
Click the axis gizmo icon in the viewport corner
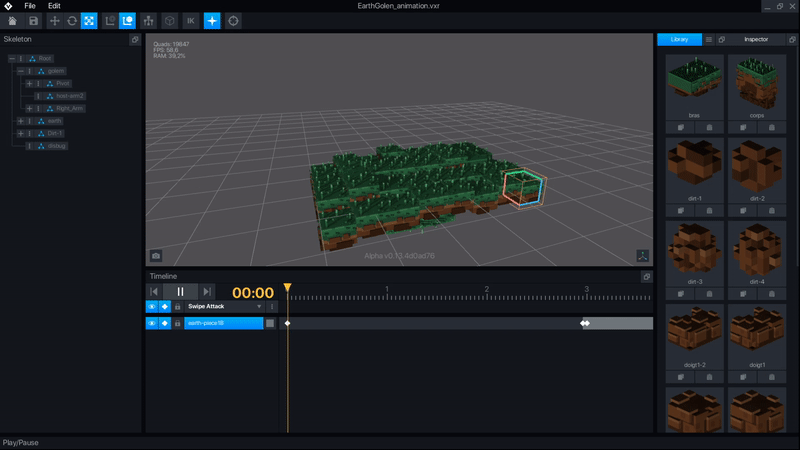click(x=642, y=256)
